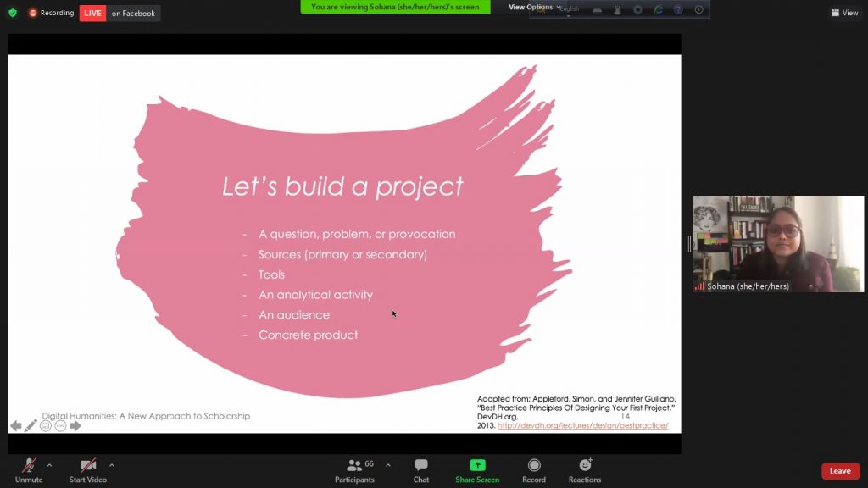868x488 pixels.
Task: Click the green Share Screen icon
Action: coord(477,465)
